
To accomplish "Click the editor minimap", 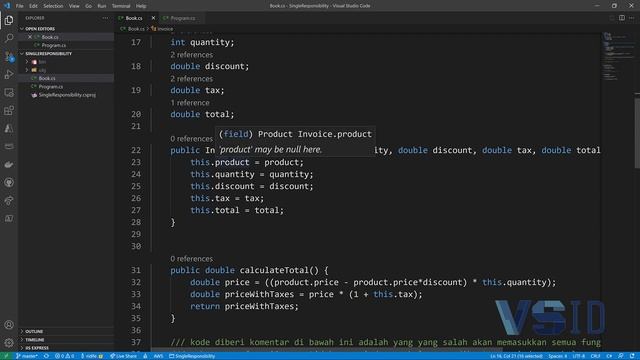I will coord(618,57).
